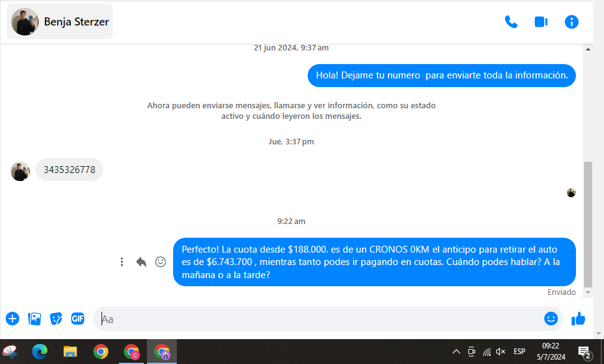Open conversation information panel
Screen dimensions: 604x364
coord(571,22)
